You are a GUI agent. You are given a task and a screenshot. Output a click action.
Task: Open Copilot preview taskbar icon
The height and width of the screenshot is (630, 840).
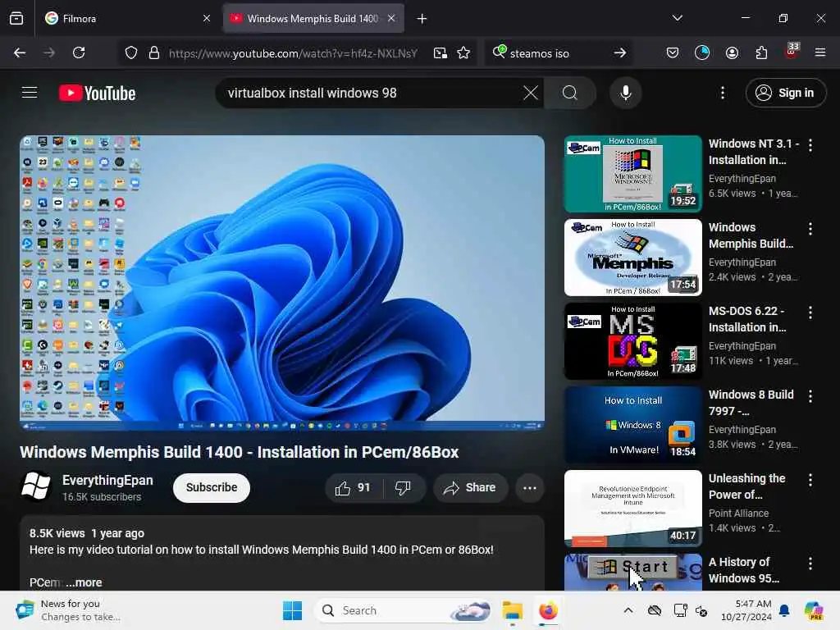pyautogui.click(x=814, y=610)
